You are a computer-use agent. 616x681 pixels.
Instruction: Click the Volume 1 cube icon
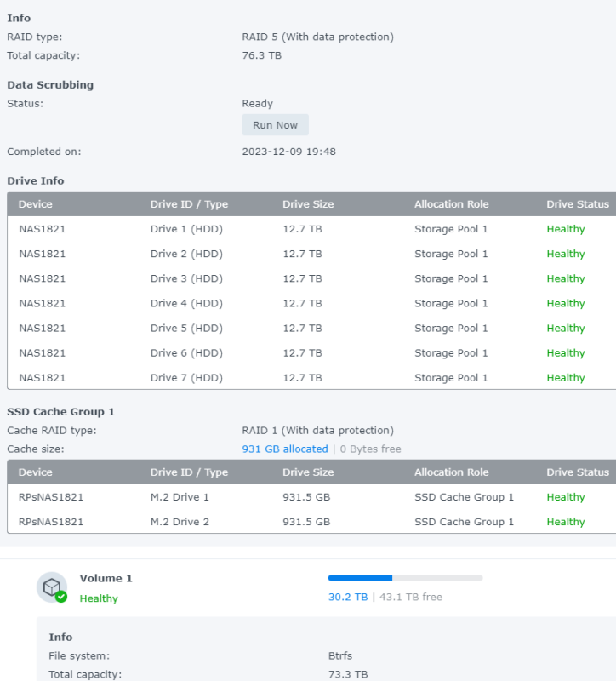(52, 587)
